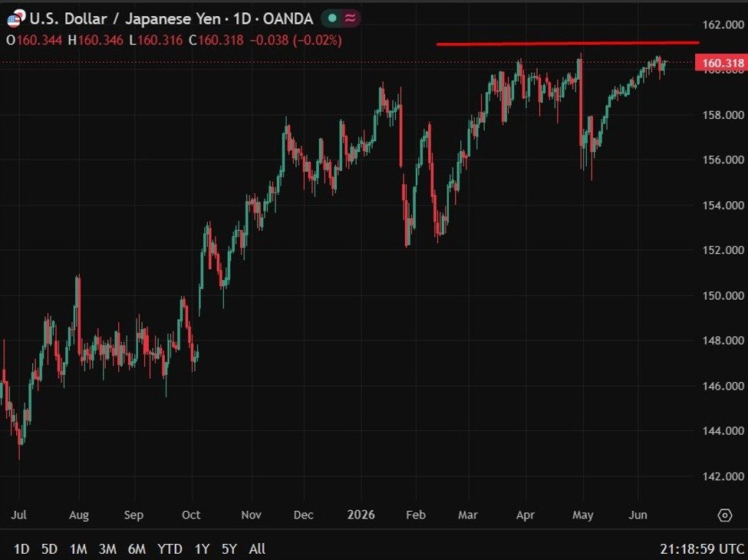The image size is (748, 560).
Task: Click the pink approximate-data indicator icon
Action: [x=350, y=18]
